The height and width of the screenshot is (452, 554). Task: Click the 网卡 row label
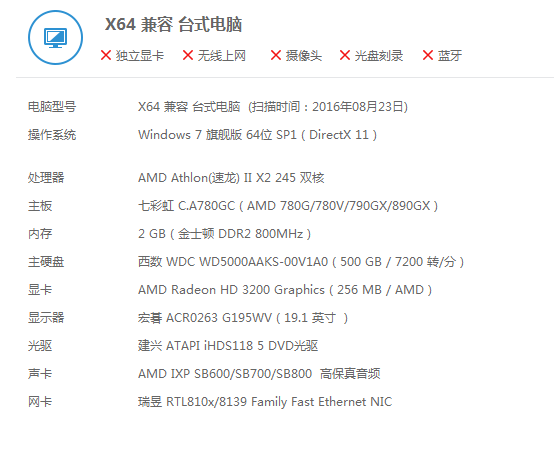(x=40, y=402)
